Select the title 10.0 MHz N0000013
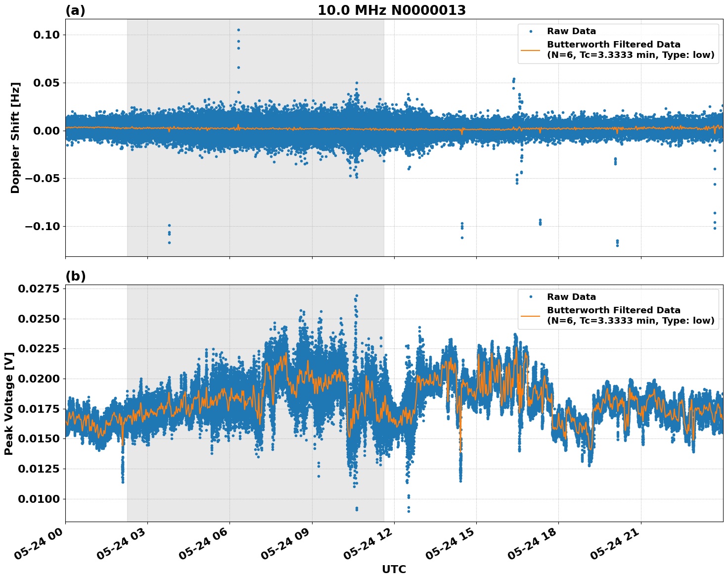This screenshot has height=580, width=728. click(x=393, y=8)
